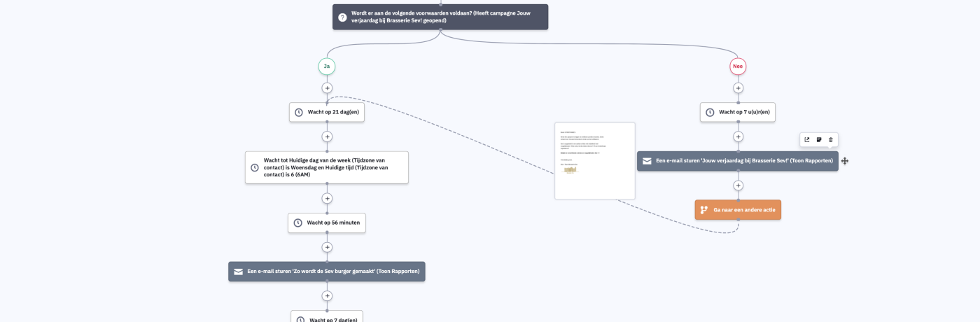This screenshot has height=322, width=980.
Task: Click the clock icon on 'Wacht op 21 dag(en)'
Action: [x=299, y=112]
